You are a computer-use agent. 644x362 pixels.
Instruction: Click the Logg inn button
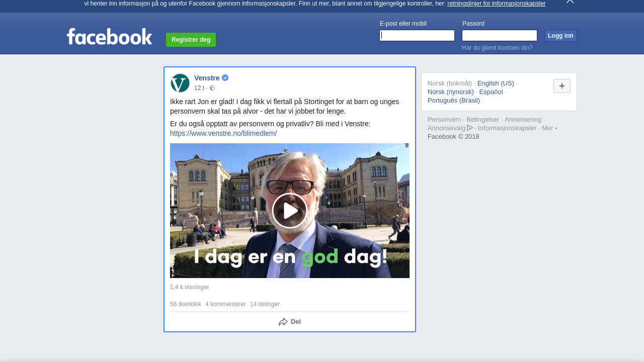point(560,36)
